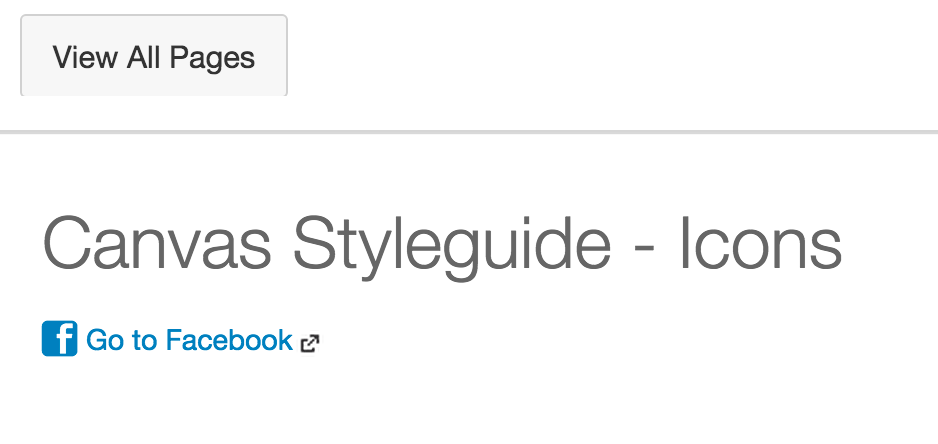Viewport: 938px width, 444px height.
Task: Click the blue Facebook logo icon
Action: tap(59, 339)
